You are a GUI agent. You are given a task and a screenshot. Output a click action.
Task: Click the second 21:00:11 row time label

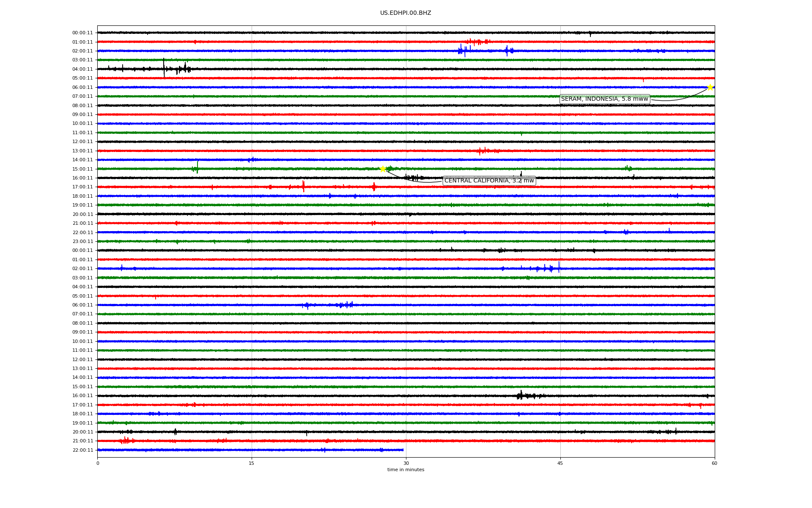coord(82,441)
